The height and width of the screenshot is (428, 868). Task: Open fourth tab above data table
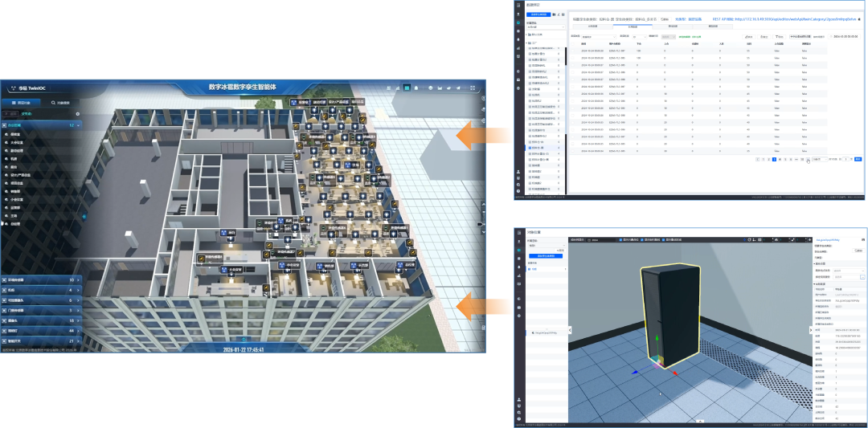tap(712, 26)
